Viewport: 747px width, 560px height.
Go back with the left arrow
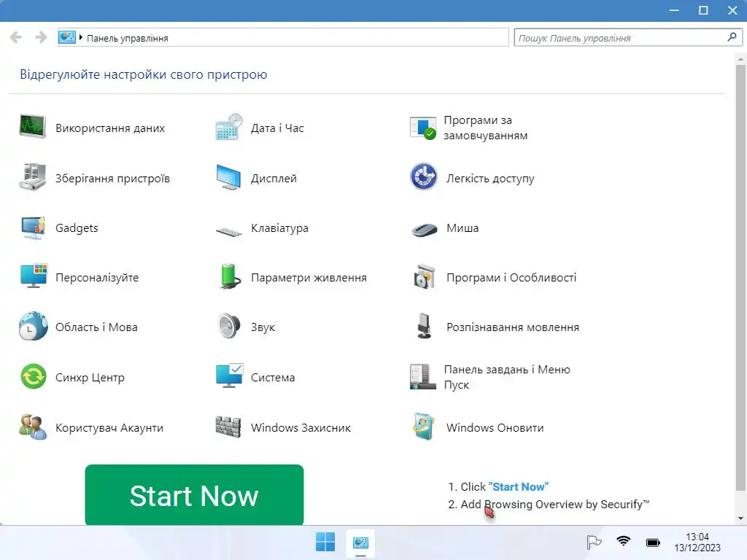click(16, 37)
